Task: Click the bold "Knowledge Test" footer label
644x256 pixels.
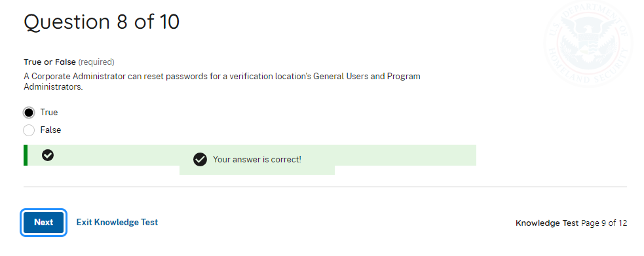Action: coord(547,223)
